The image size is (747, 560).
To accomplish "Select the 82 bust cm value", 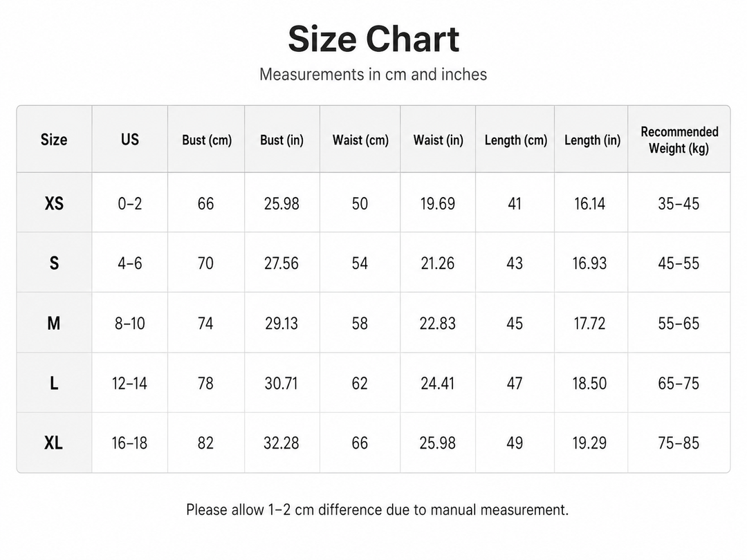I will 205,443.
